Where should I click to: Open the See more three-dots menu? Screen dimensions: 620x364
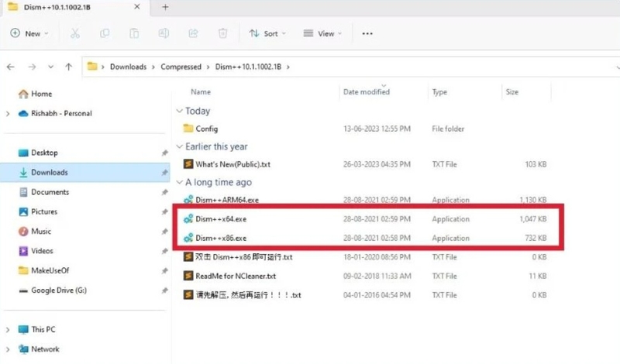[x=367, y=33]
